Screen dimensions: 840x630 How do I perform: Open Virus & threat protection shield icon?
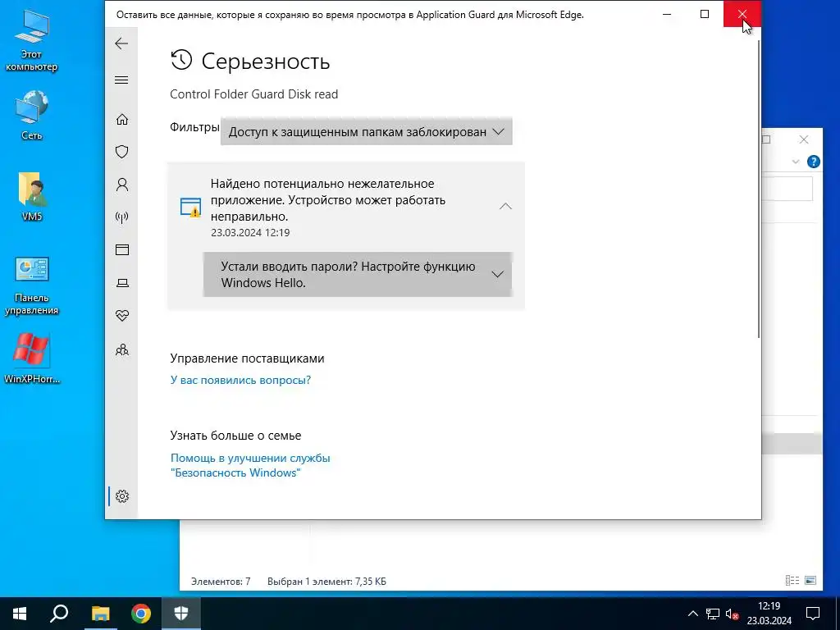[x=122, y=152]
